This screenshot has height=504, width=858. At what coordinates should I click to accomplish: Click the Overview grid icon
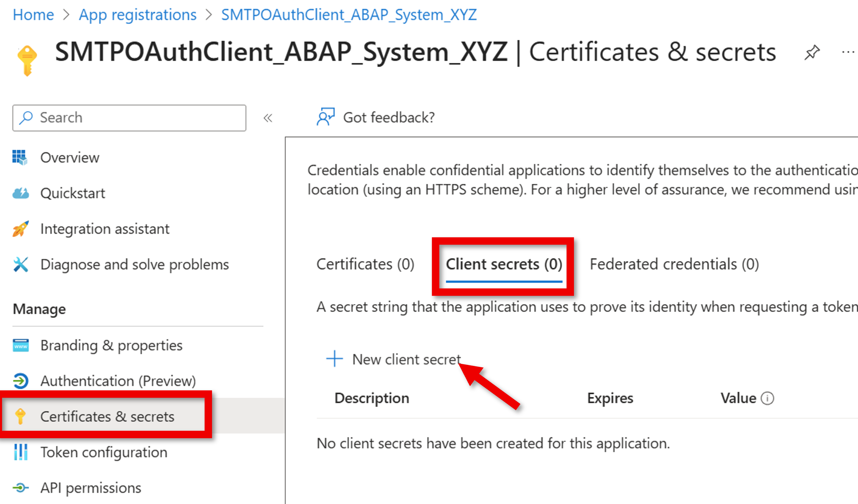coord(20,157)
